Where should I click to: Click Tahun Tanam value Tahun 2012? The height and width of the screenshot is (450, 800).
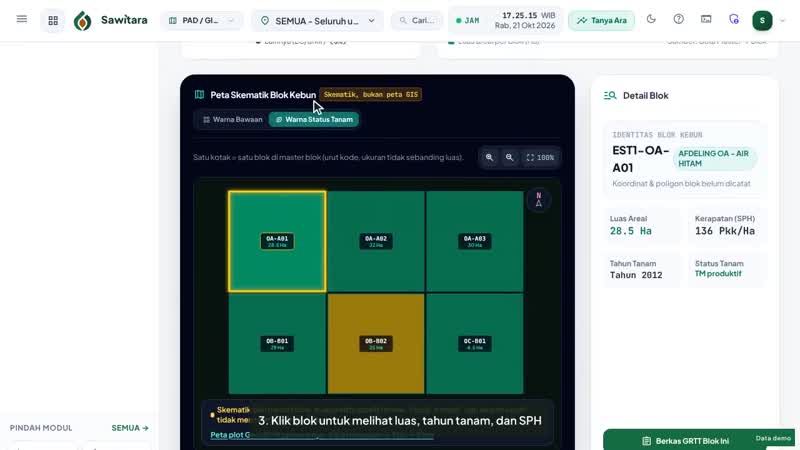pos(636,275)
